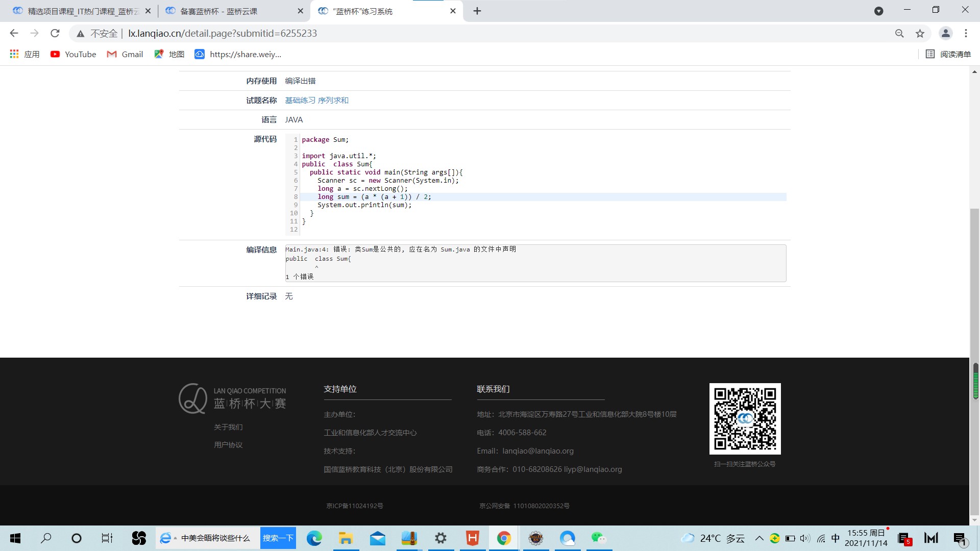Screen dimensions: 980x551
Task: Click the zoom magnifier in the address bar
Action: (899, 33)
